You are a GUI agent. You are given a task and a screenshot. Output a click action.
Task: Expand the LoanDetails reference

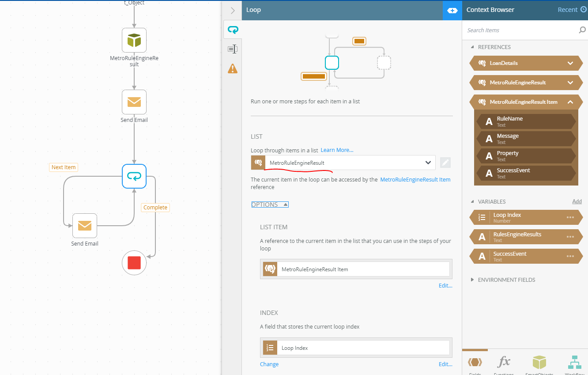[x=570, y=63]
